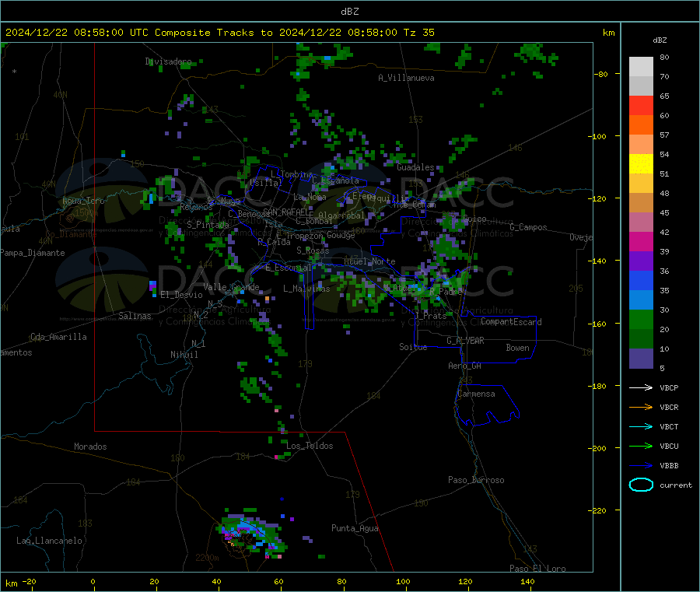Click the 'Salinas' map label
Image resolution: width=700 pixels, height=592 pixels.
[x=135, y=316]
